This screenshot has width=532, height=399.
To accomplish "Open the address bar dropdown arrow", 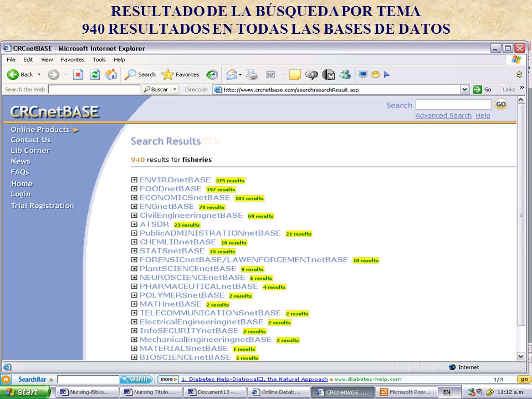I will (464, 89).
